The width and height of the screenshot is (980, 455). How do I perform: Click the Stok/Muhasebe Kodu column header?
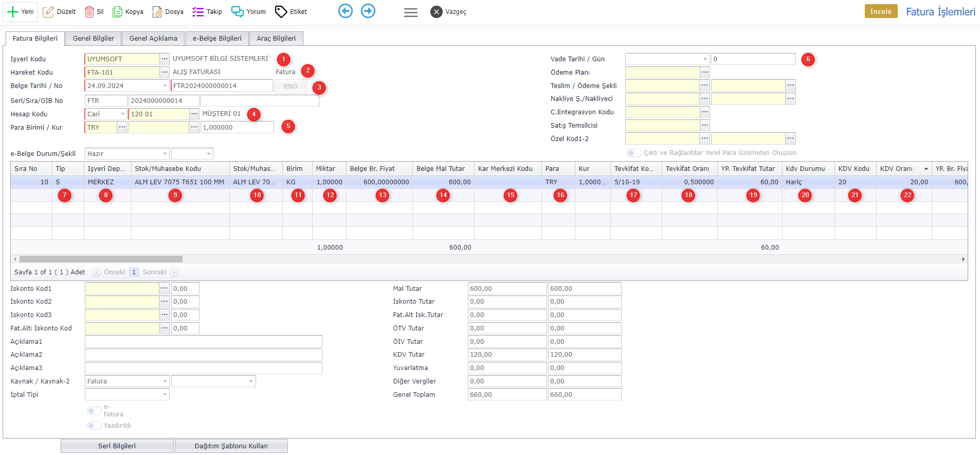(x=180, y=169)
